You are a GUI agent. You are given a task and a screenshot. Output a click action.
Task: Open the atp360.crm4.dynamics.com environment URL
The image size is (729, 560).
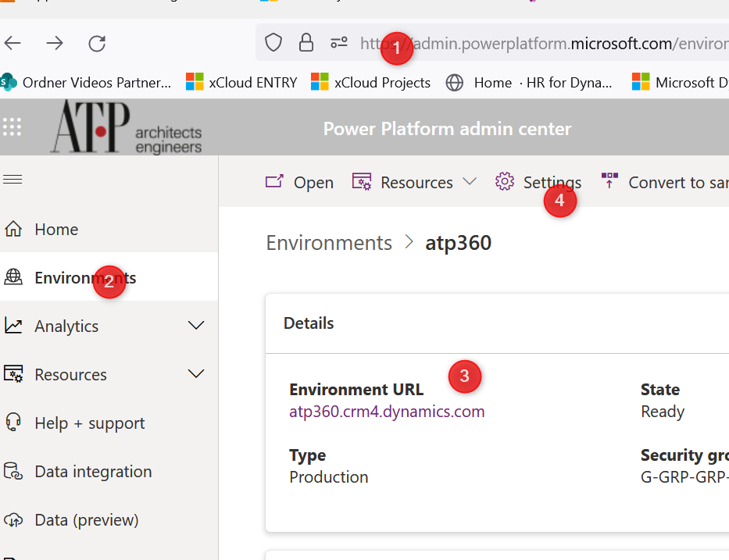pos(387,412)
